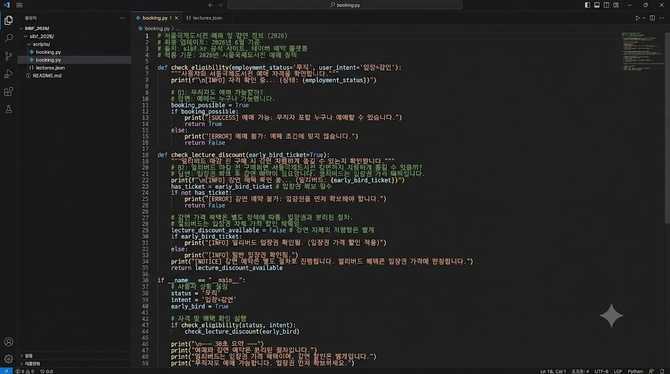This screenshot has width=670, height=374.
Task: Click 'booking_possible = True' code line
Action: click(x=210, y=105)
